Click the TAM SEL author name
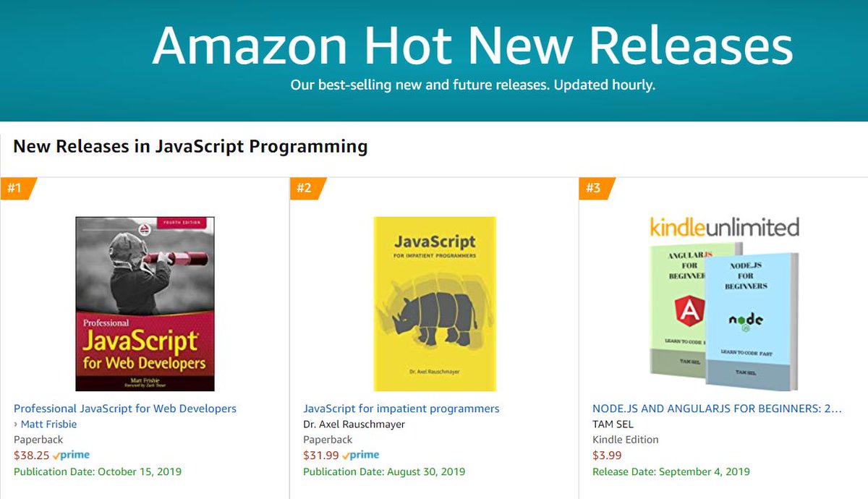 coord(613,425)
